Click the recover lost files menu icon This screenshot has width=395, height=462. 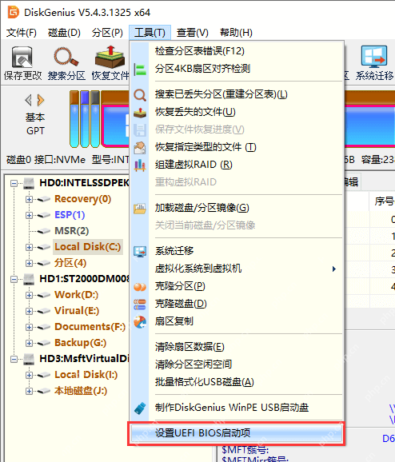[x=140, y=112]
